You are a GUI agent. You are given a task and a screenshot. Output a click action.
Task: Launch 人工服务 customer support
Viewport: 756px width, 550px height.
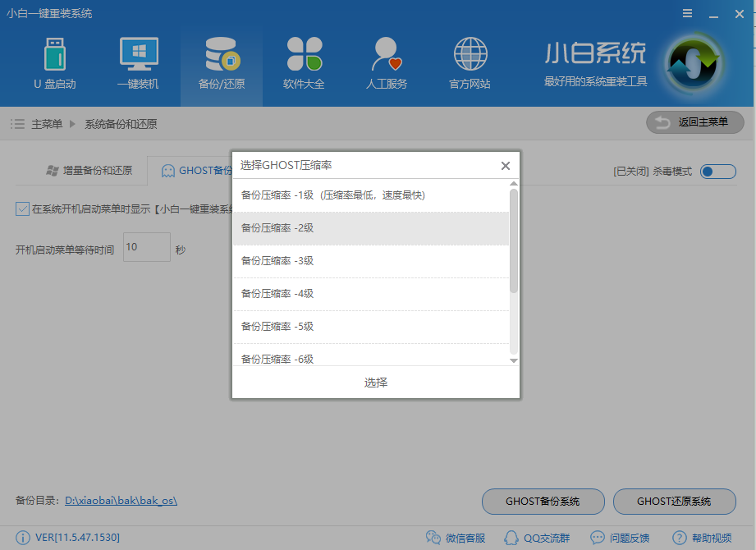(x=386, y=62)
